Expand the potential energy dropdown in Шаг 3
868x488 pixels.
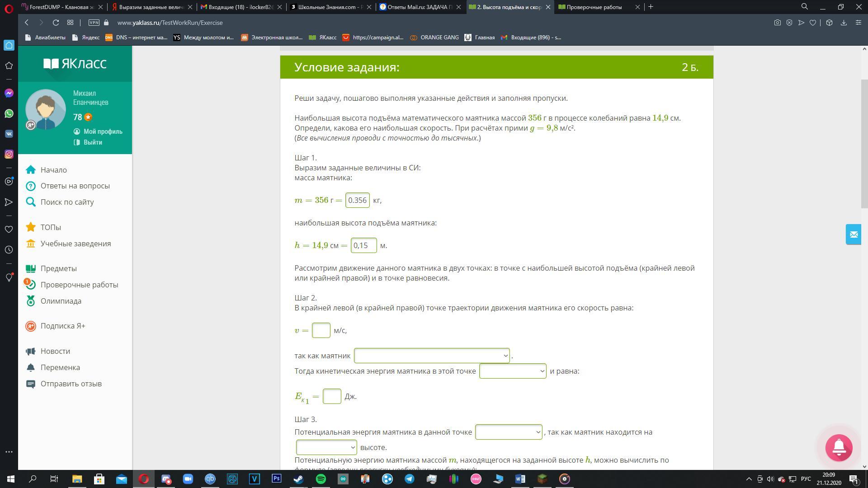coord(508,432)
